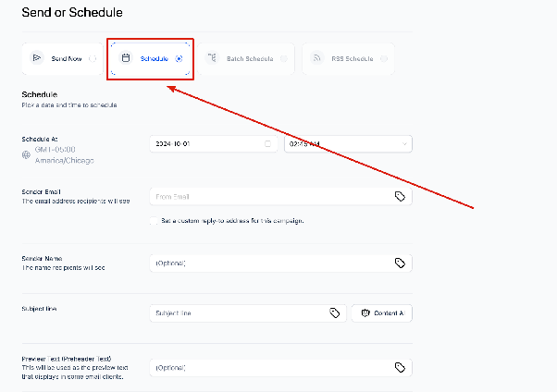Viewport: 557px width, 392px height.
Task: Insert merge tag in Subject line field
Action: click(x=335, y=312)
